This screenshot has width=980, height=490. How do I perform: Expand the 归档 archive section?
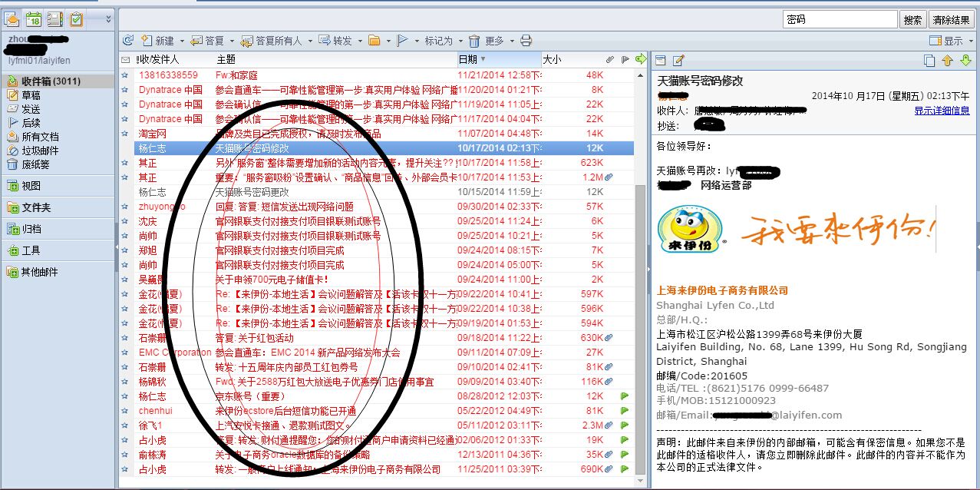tap(58, 229)
